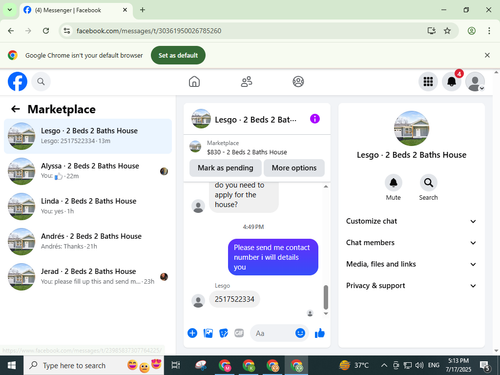The height and width of the screenshot is (375, 500).
Task: Select Messenger | Facebook browser tab
Action: click(76, 10)
